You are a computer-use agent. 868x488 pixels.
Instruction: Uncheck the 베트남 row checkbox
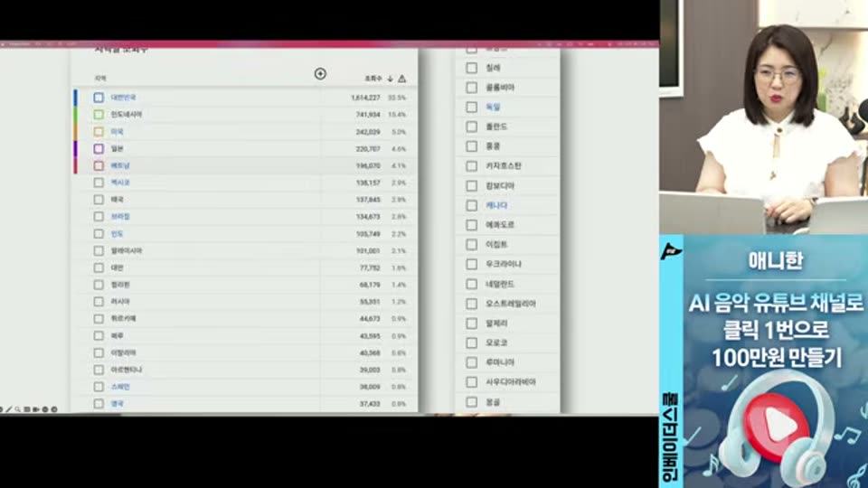click(99, 165)
